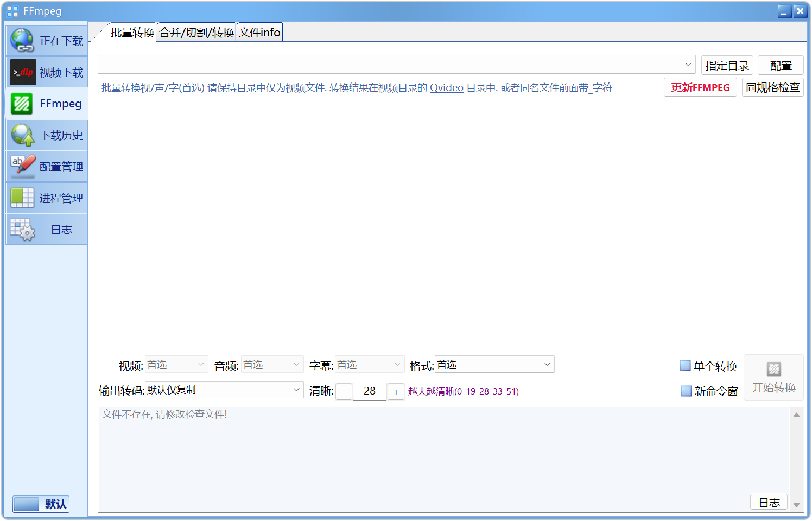This screenshot has height=521, width=812.
Task: Open the directory path dropdown
Action: click(x=688, y=65)
